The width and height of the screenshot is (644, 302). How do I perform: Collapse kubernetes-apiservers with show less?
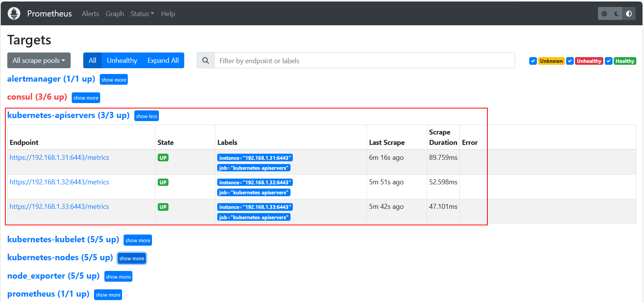(147, 116)
